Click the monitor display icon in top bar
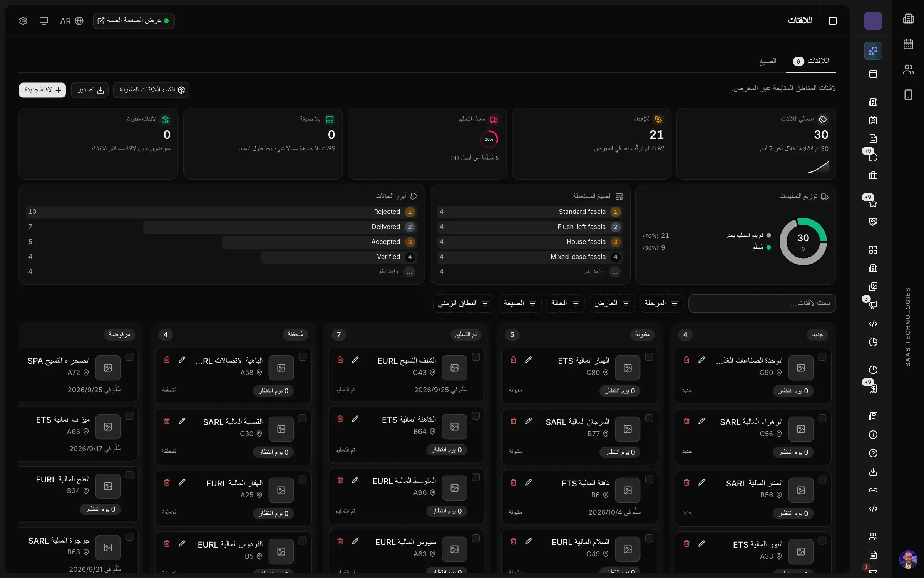Viewport: 924px width, 578px height. 44,21
